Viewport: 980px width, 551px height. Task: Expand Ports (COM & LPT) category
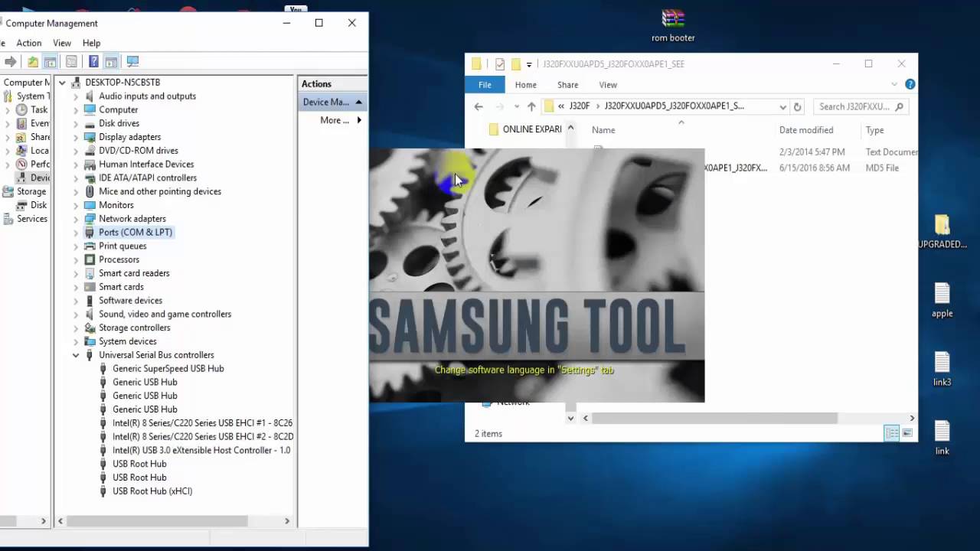coord(76,233)
